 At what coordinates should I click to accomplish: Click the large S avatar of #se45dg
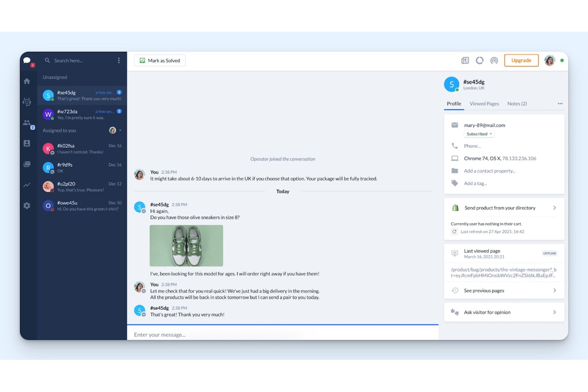pos(451,84)
